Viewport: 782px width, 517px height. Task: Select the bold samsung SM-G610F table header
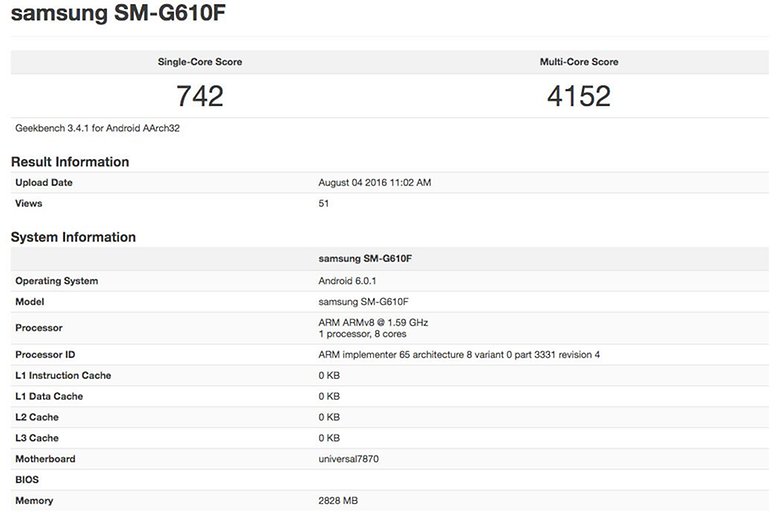coord(365,258)
